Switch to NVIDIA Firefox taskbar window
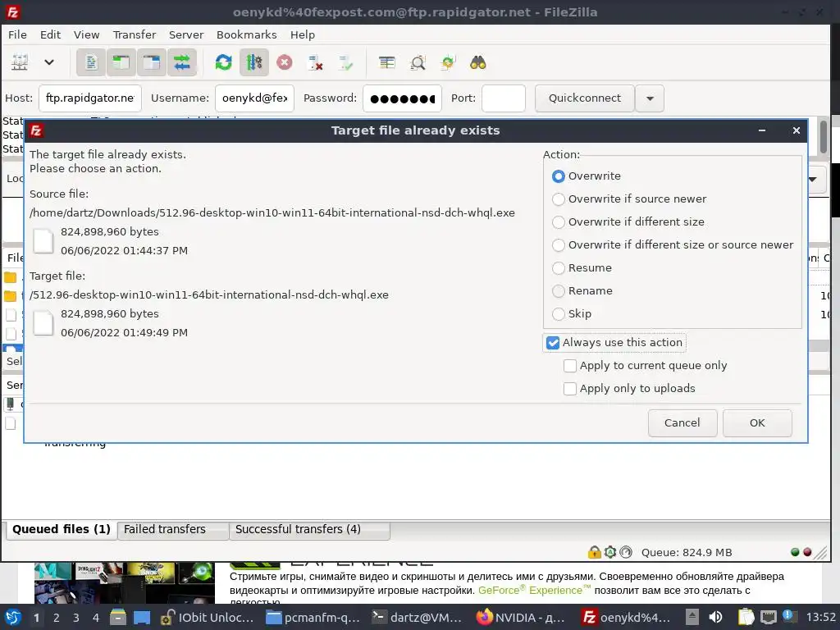Viewport: 840px width, 630px height. (521, 618)
